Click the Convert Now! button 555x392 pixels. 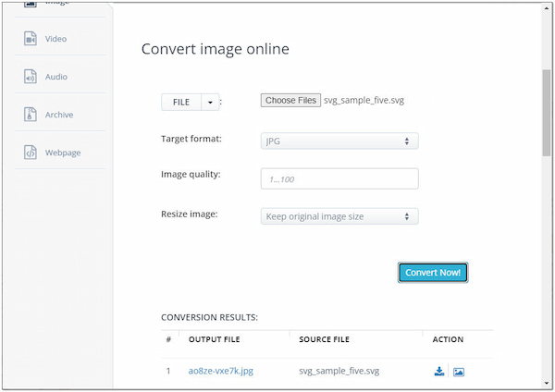click(433, 273)
